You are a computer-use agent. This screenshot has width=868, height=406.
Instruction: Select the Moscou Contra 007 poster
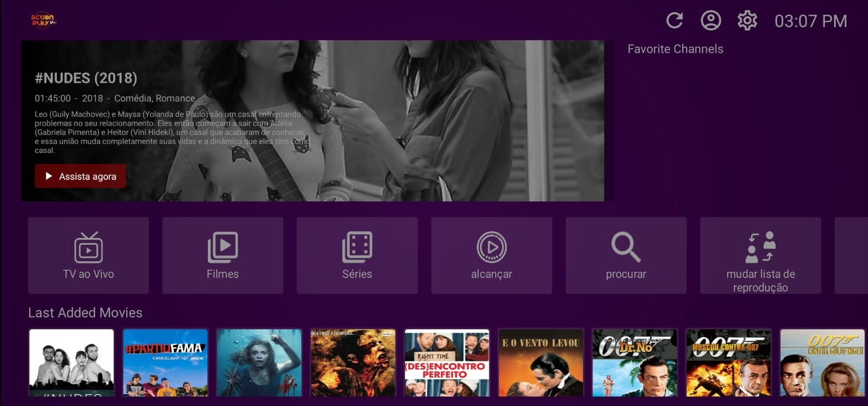(728, 363)
